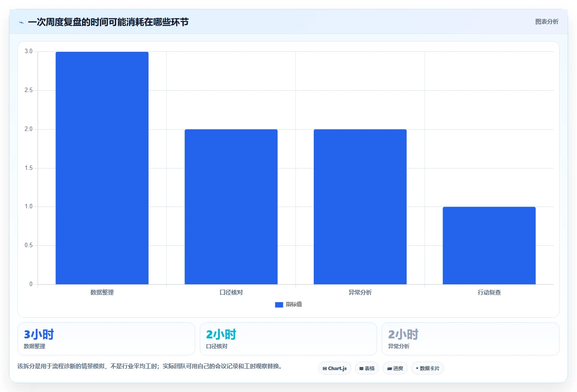Click the 口径核对 x-axis label
The width and height of the screenshot is (577, 392).
click(231, 293)
